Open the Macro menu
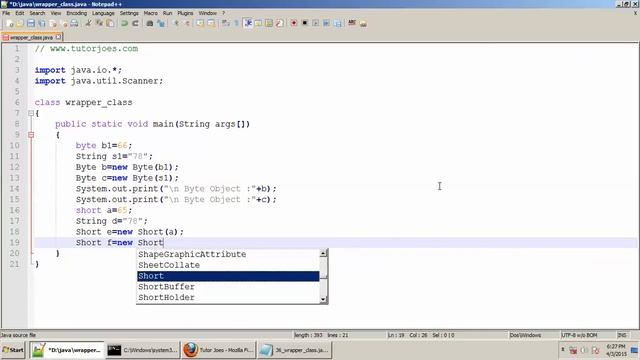 (x=151, y=13)
